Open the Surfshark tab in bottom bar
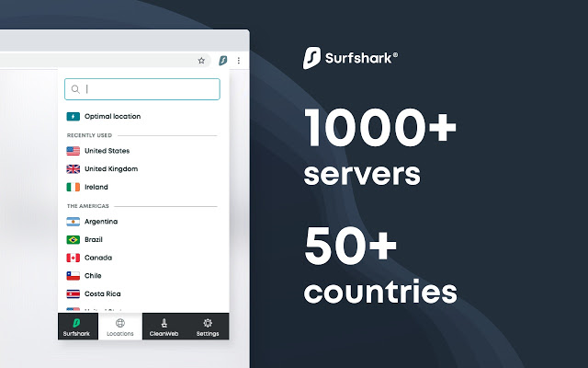The width and height of the screenshot is (588, 368). coord(78,327)
